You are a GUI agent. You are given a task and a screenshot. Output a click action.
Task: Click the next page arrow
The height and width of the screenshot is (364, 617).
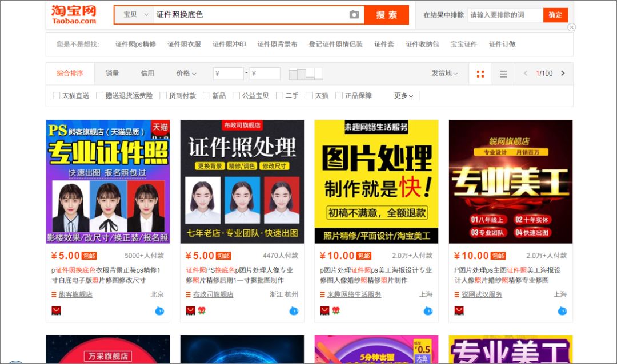point(562,73)
